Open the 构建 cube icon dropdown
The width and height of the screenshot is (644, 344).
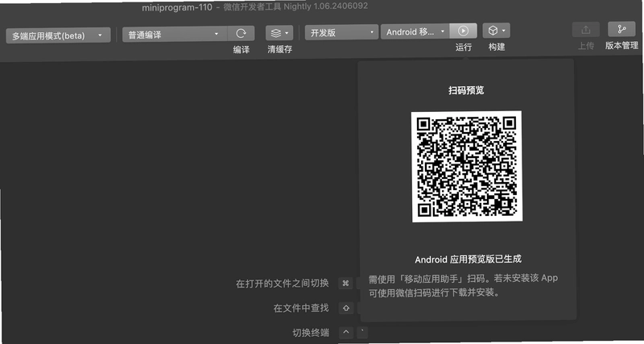pyautogui.click(x=496, y=31)
